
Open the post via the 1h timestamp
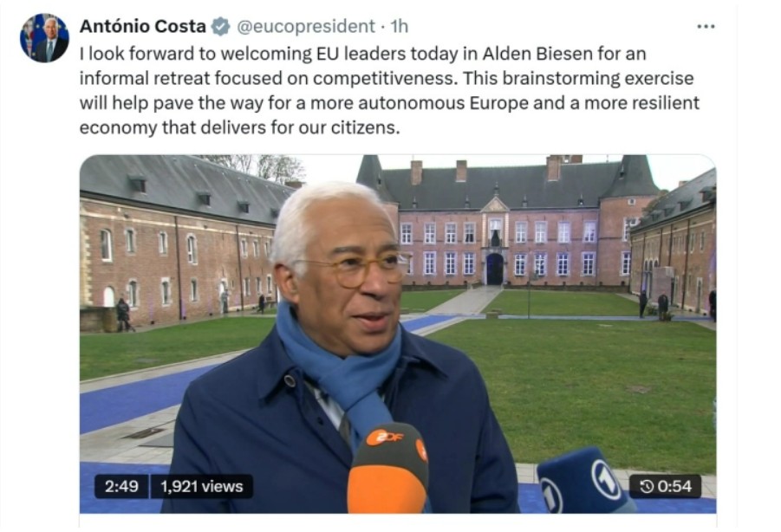point(400,26)
